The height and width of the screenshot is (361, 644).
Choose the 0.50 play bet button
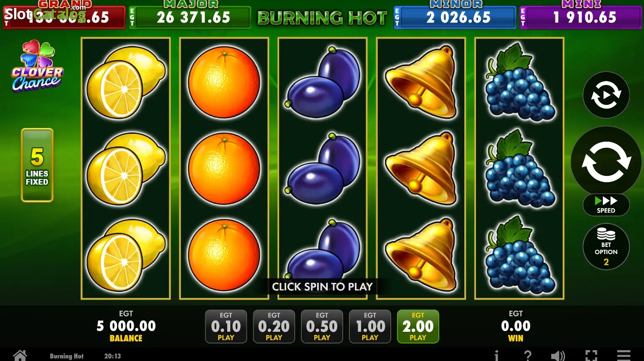pyautogui.click(x=322, y=326)
